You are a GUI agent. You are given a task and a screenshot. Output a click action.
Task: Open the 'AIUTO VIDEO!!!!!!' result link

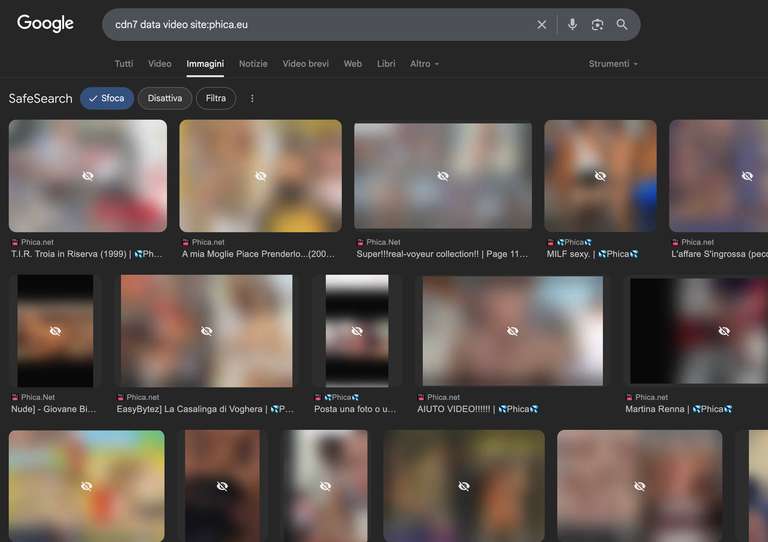[x=478, y=409]
